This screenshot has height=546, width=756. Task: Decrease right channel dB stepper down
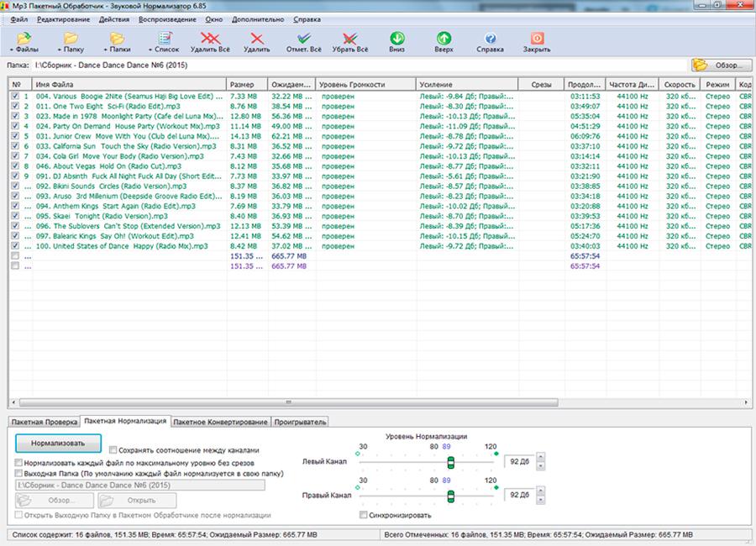540,499
